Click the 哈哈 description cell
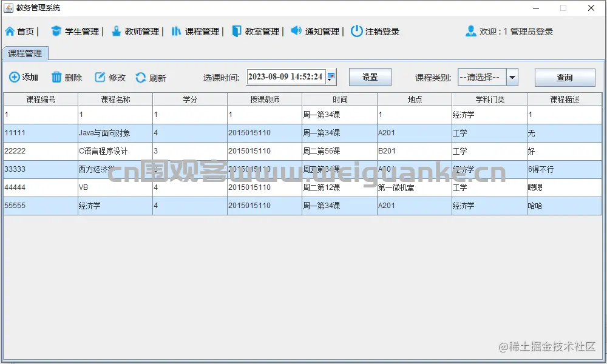Viewport: 607px width, 364px height. (565, 206)
